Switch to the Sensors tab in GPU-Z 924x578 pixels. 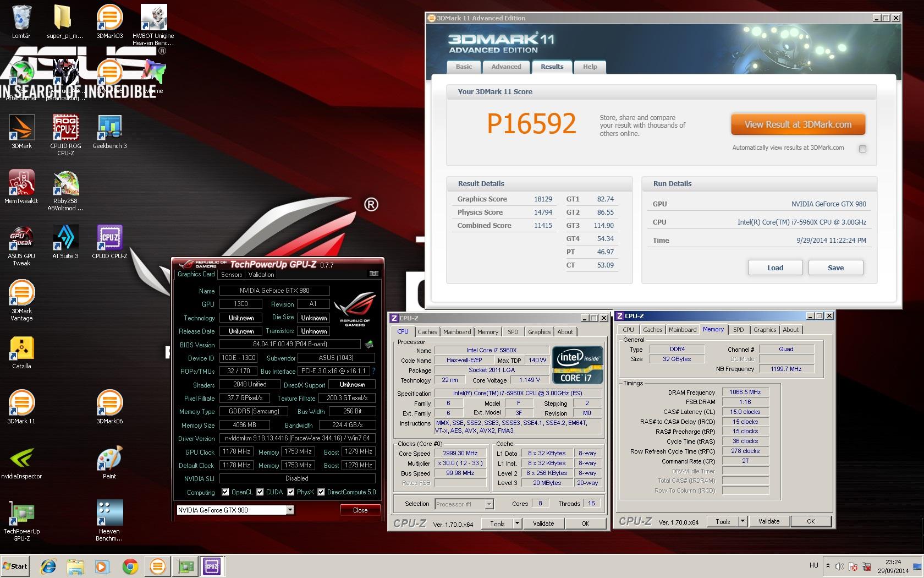click(232, 275)
